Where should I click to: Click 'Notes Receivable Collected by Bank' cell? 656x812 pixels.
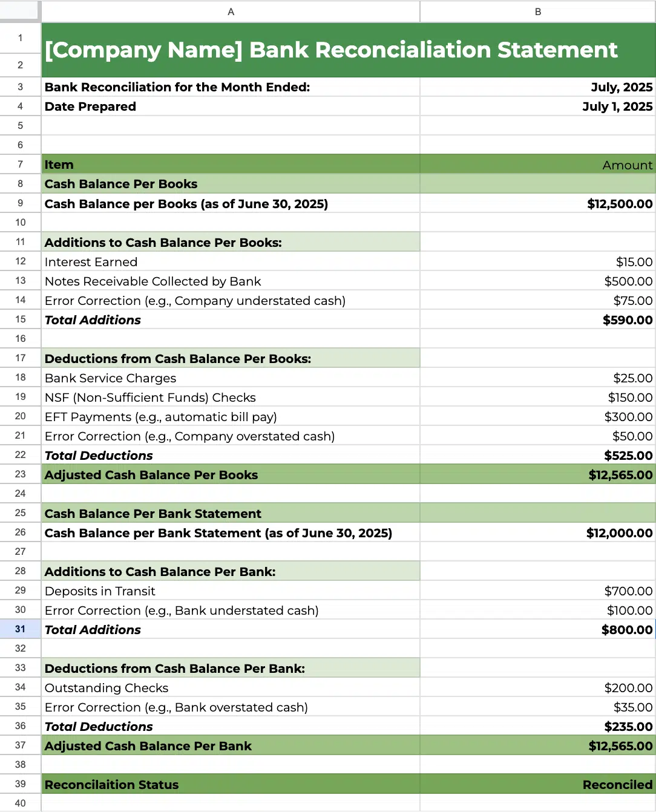(x=231, y=281)
